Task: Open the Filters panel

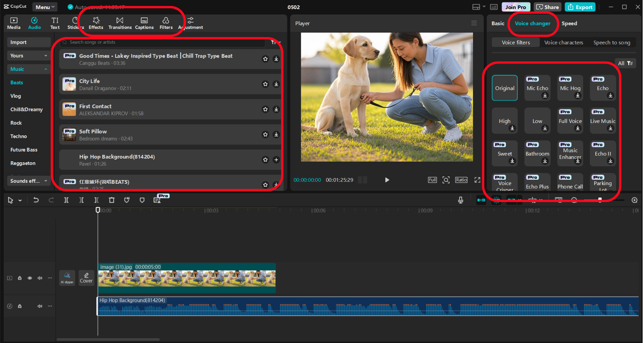Action: click(166, 23)
